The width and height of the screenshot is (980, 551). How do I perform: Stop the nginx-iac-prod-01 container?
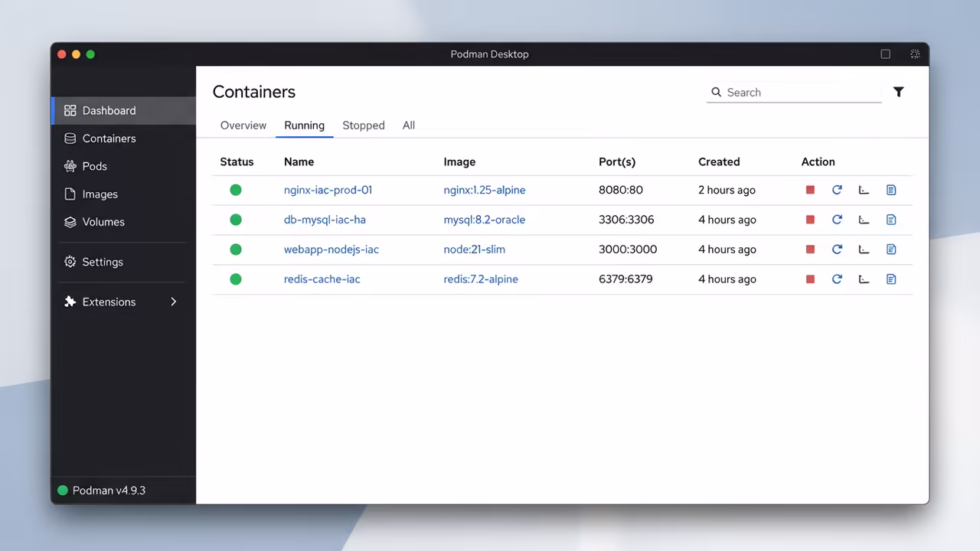point(810,190)
